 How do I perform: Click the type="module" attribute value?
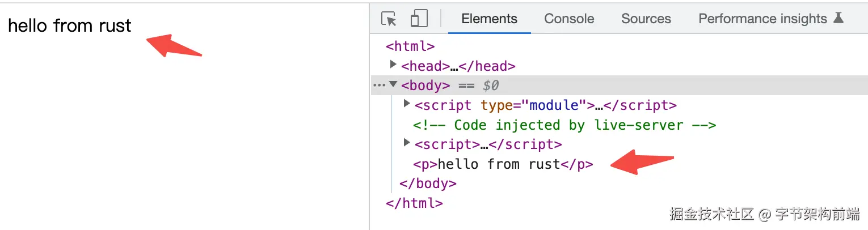[554, 105]
